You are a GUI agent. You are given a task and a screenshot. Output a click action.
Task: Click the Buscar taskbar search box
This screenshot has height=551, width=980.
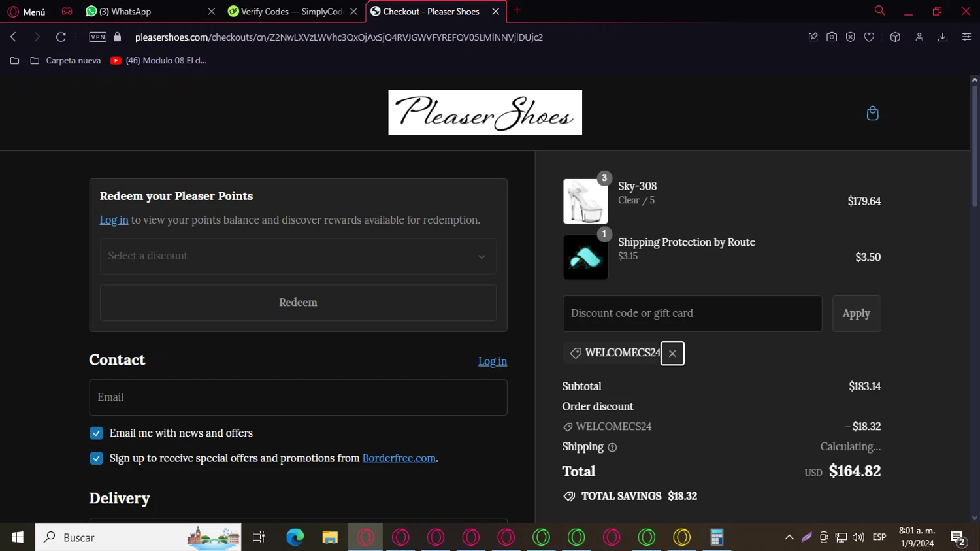tap(138, 537)
